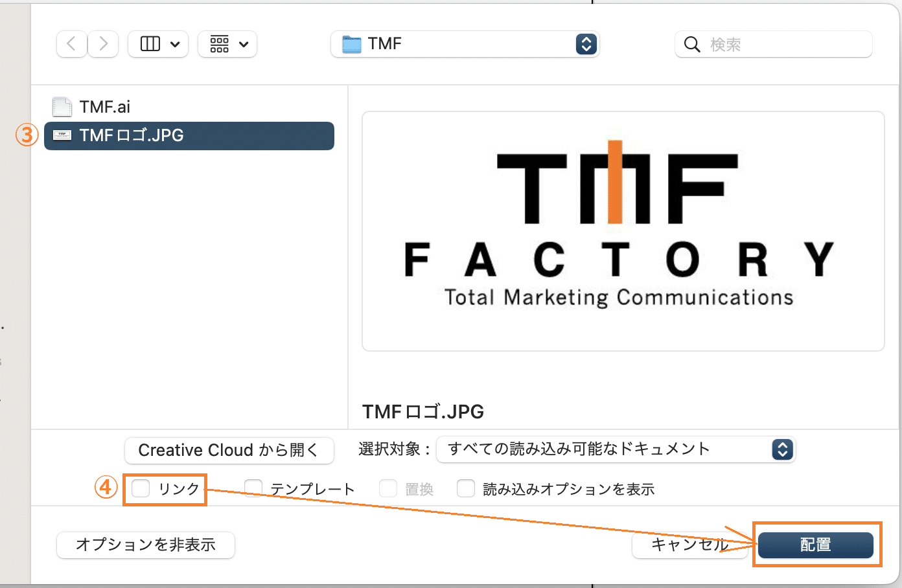
Task: Click the search field
Action: point(773,44)
